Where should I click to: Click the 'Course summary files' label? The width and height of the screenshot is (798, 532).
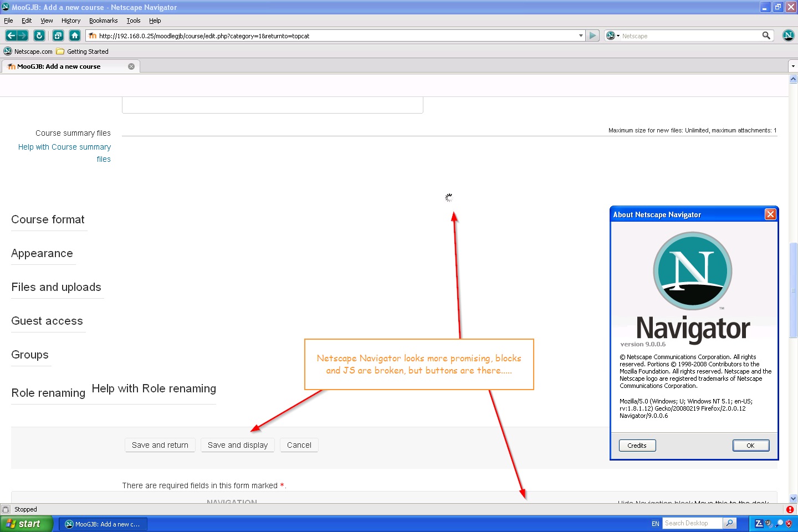[x=73, y=133]
